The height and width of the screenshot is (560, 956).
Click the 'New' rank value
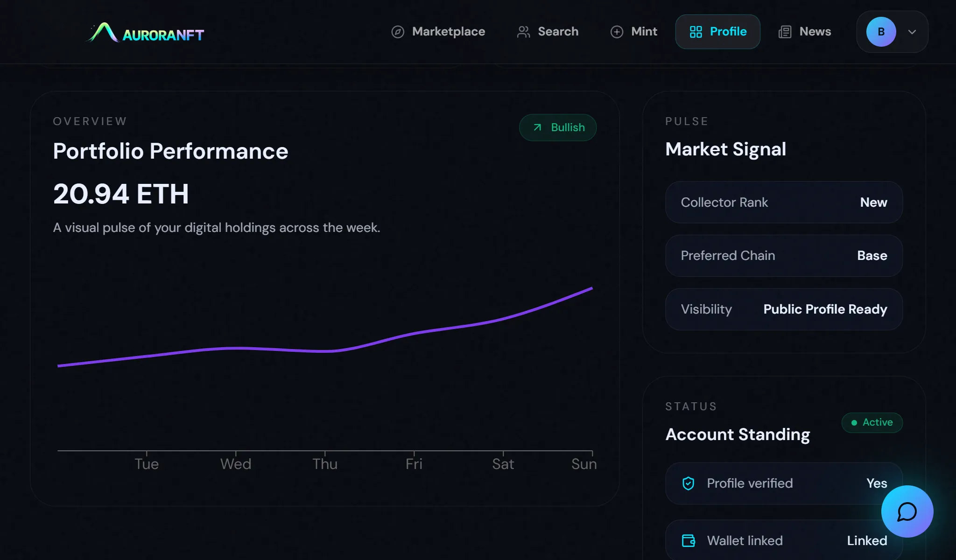873,202
